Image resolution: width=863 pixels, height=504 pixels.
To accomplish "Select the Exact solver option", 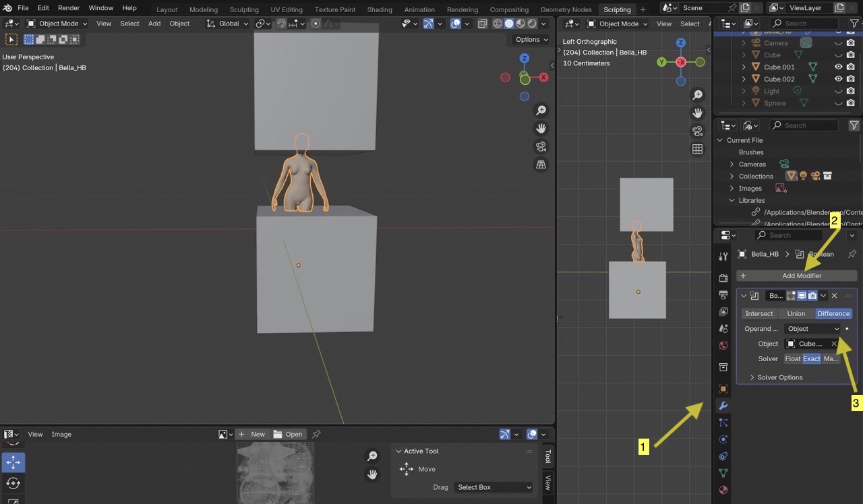I will pyautogui.click(x=811, y=358).
